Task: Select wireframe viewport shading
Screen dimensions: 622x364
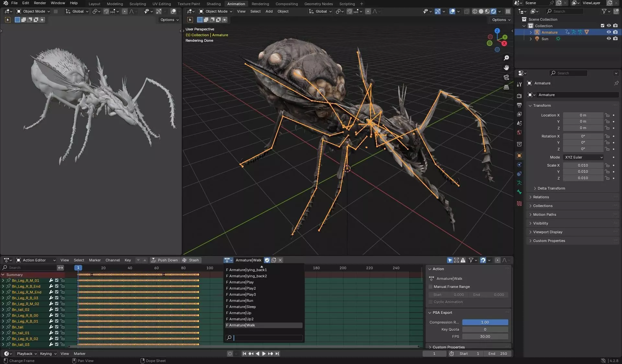Action: 475,11
